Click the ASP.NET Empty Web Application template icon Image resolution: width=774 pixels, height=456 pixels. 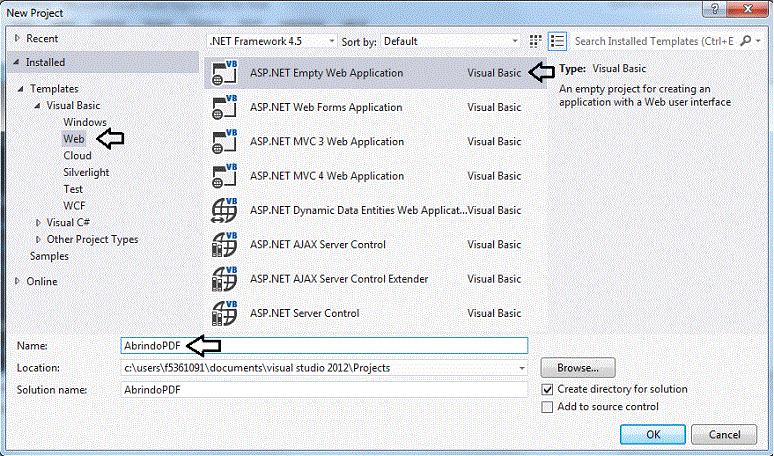click(225, 74)
